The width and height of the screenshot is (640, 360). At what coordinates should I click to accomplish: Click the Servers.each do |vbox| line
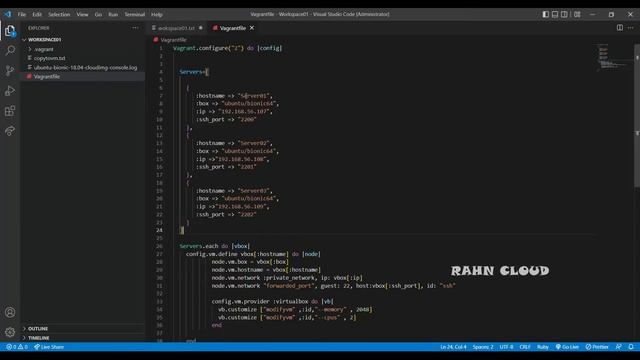coord(215,246)
